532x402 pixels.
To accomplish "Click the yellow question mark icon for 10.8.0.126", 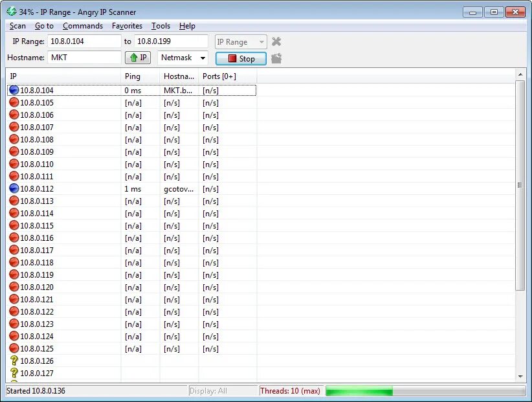I will (14, 361).
